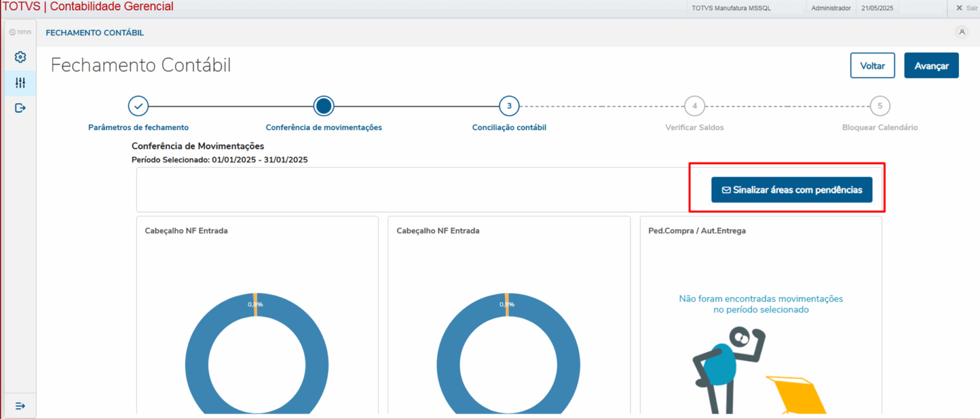The width and height of the screenshot is (980, 419).
Task: Click the logout icon in the sidebar
Action: click(20, 107)
